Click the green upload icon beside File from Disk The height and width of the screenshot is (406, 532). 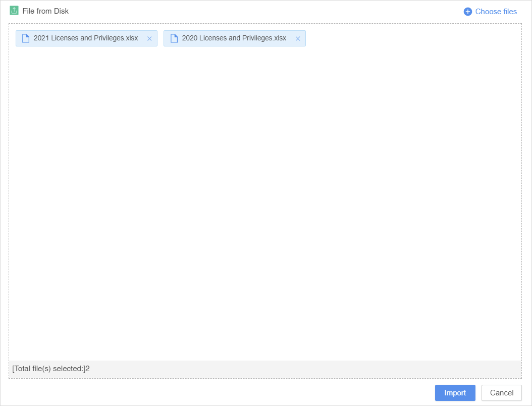[14, 11]
